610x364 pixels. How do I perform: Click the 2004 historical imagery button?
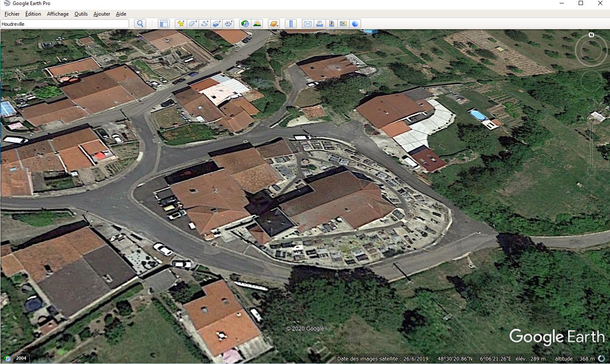(x=21, y=358)
